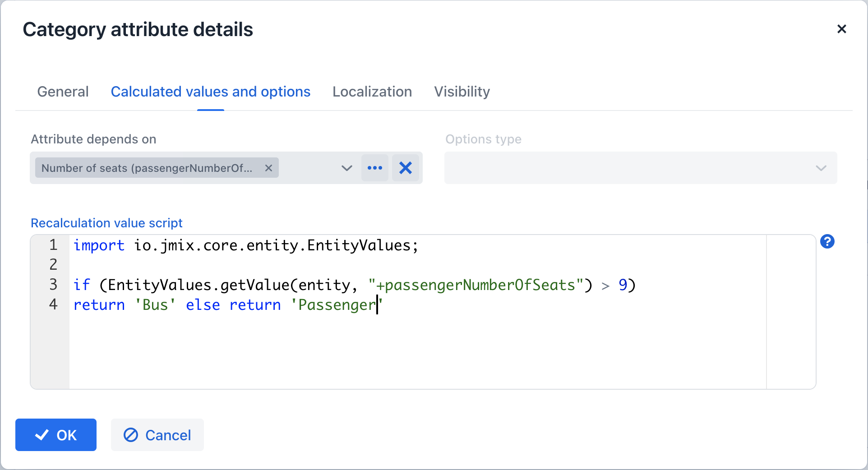Switch to the General tab
The height and width of the screenshot is (470, 868).
coord(63,92)
